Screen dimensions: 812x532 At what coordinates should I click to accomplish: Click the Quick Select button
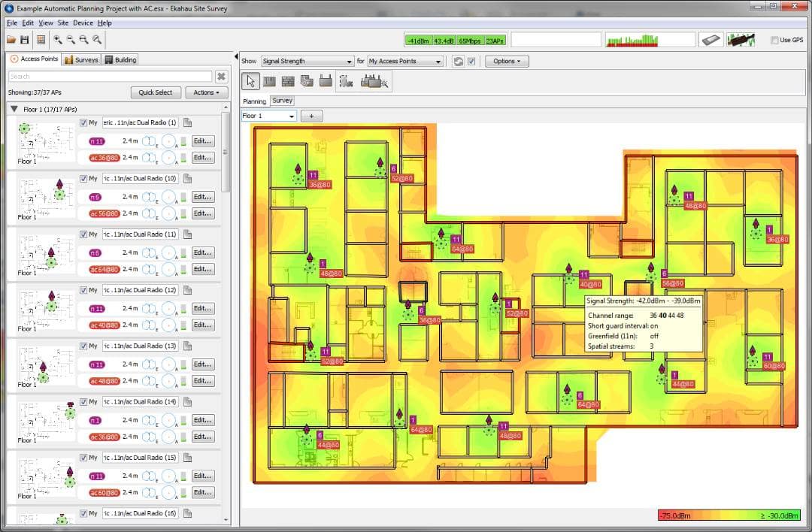(155, 92)
